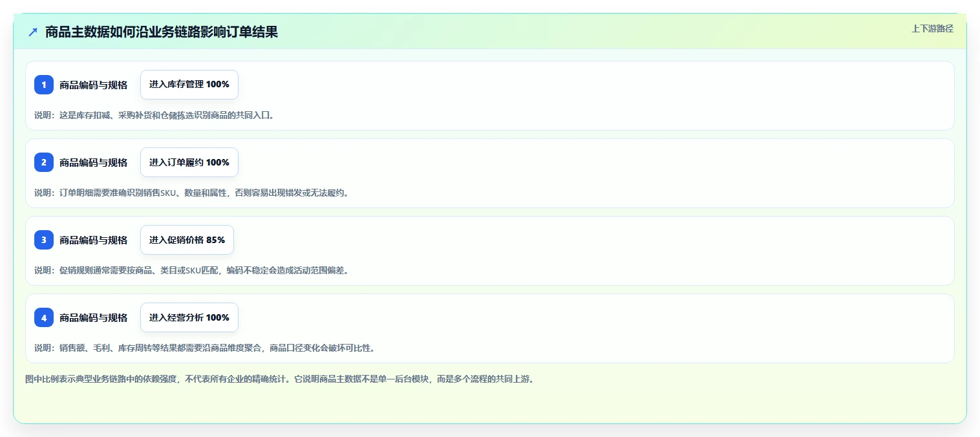Click the footnote starting with 图中比例表示典型业务链路
Viewport: 980px width, 437px height.
click(279, 379)
